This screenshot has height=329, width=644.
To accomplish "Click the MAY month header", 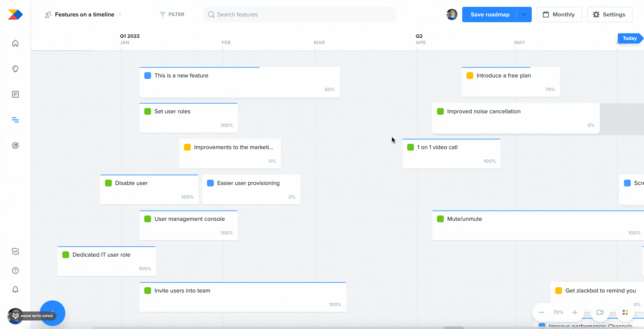I will coord(519,42).
